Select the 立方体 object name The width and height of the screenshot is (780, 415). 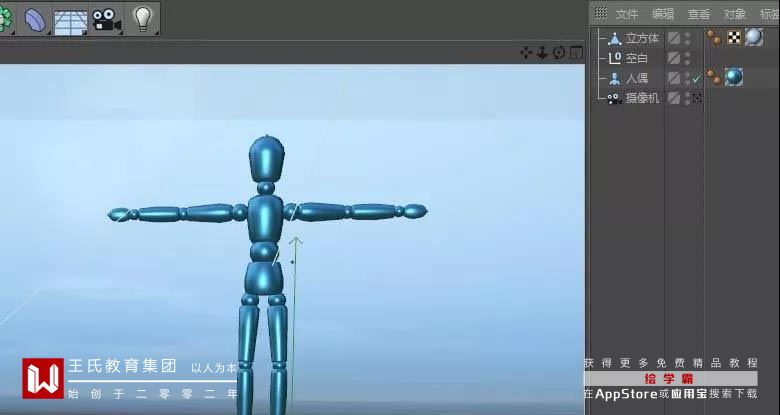pos(642,38)
